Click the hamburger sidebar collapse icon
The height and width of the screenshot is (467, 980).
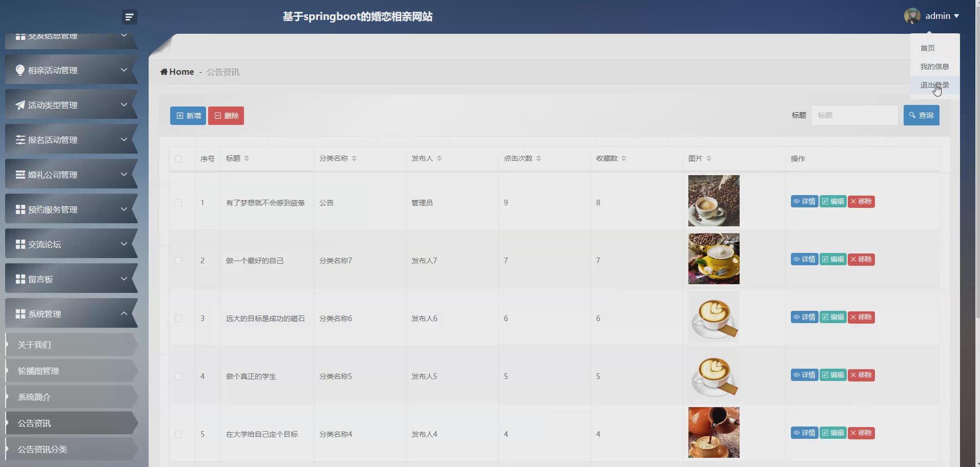coord(129,16)
